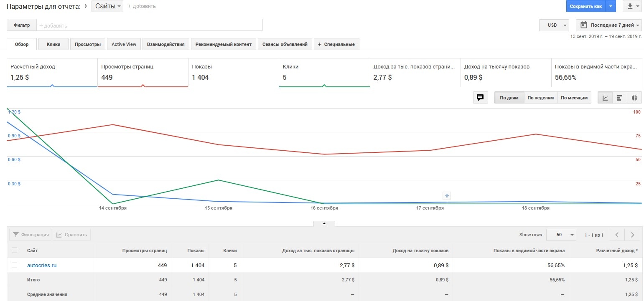Click the download report icon

click(630, 6)
